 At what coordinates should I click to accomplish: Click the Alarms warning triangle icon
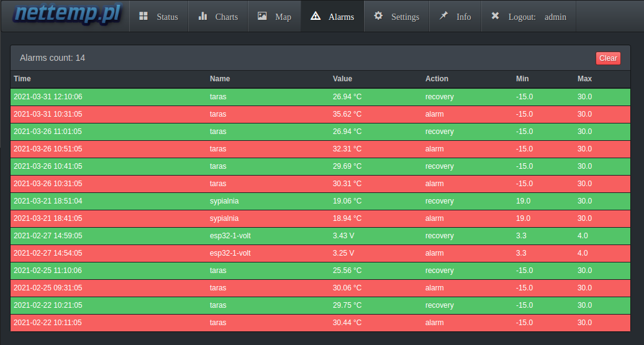tap(315, 16)
